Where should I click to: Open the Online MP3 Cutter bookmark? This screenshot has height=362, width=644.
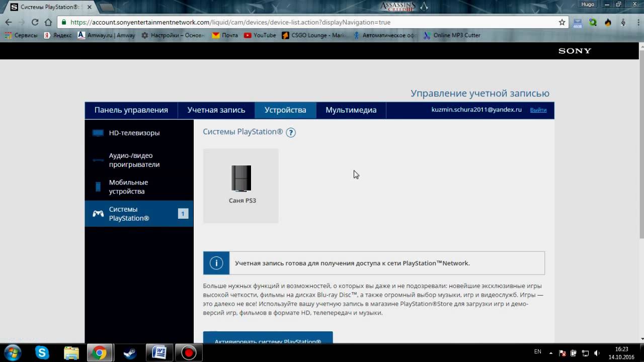pos(452,35)
